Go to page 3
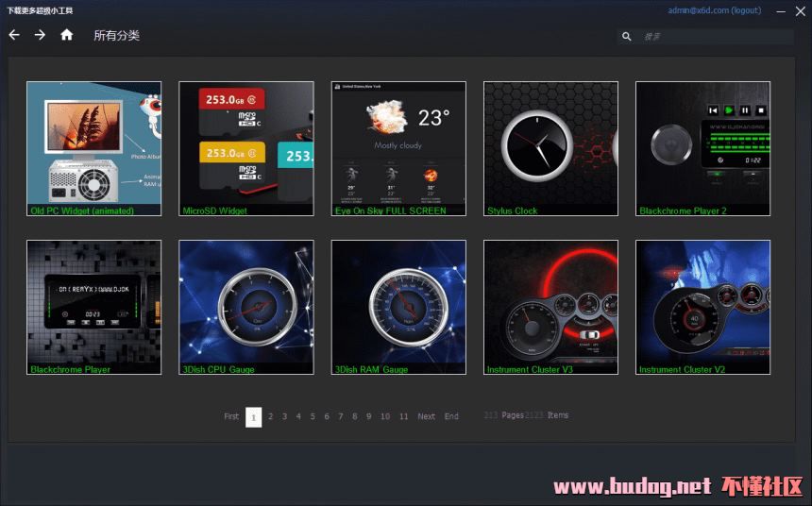This screenshot has width=812, height=506. 284,416
